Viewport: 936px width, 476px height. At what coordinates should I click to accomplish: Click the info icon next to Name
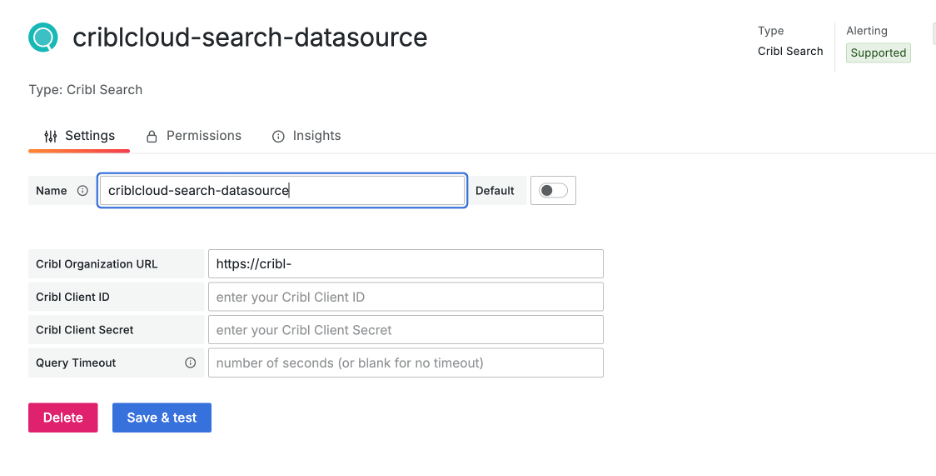click(82, 191)
